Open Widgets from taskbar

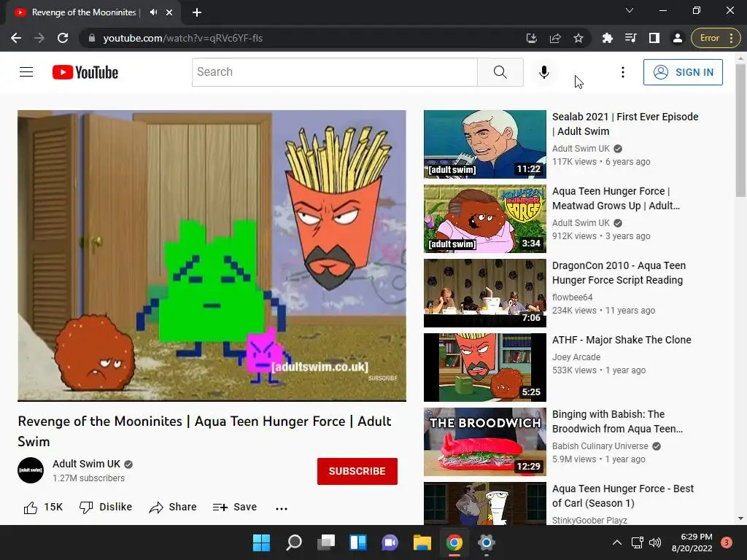point(357,542)
